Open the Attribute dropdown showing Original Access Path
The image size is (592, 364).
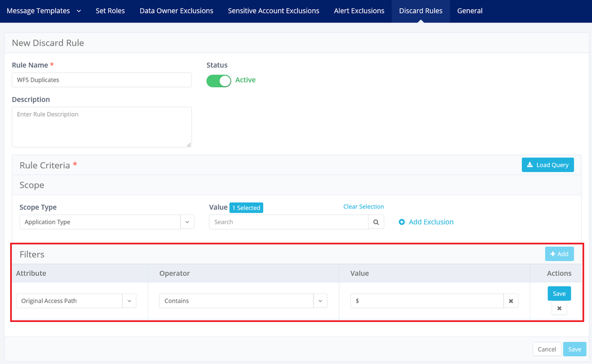(x=129, y=301)
